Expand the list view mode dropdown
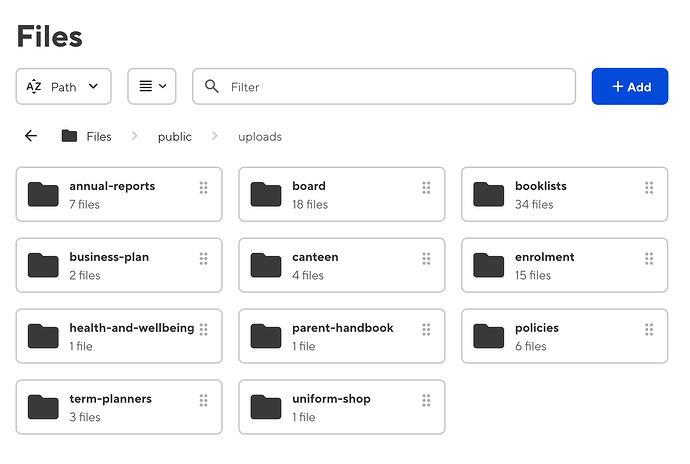This screenshot has height=464, width=690. (151, 87)
